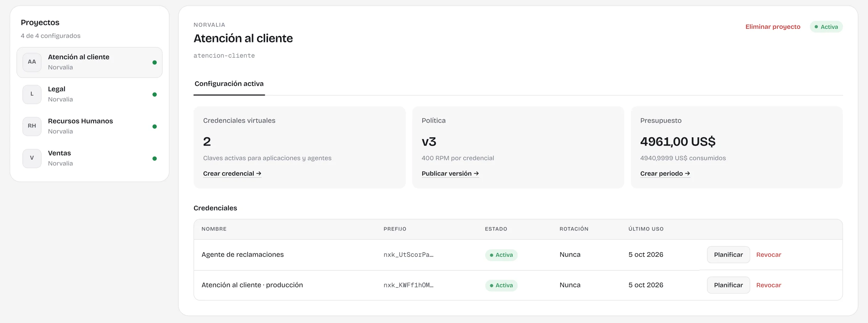Click Atención al cliente · producción name cell
This screenshot has height=323, width=868.
252,285
